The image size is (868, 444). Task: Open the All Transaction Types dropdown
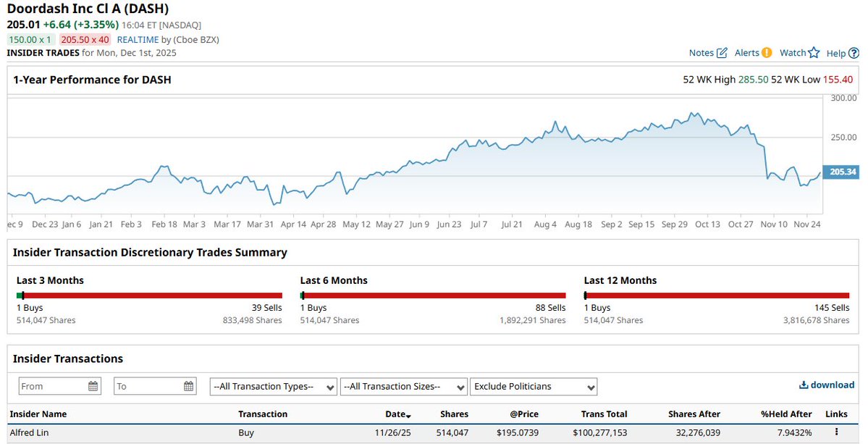(x=273, y=385)
